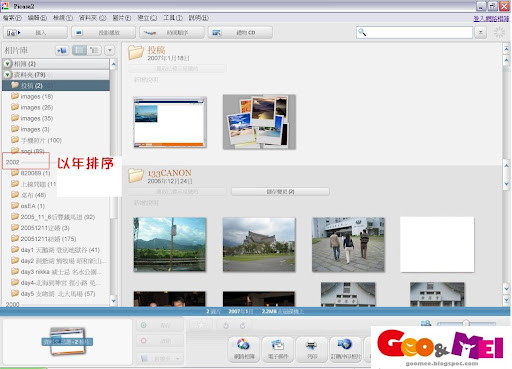Click the Clear button in photo tray
Image resolution: width=512 pixels, height=369 pixels.
pyautogui.click(x=160, y=341)
